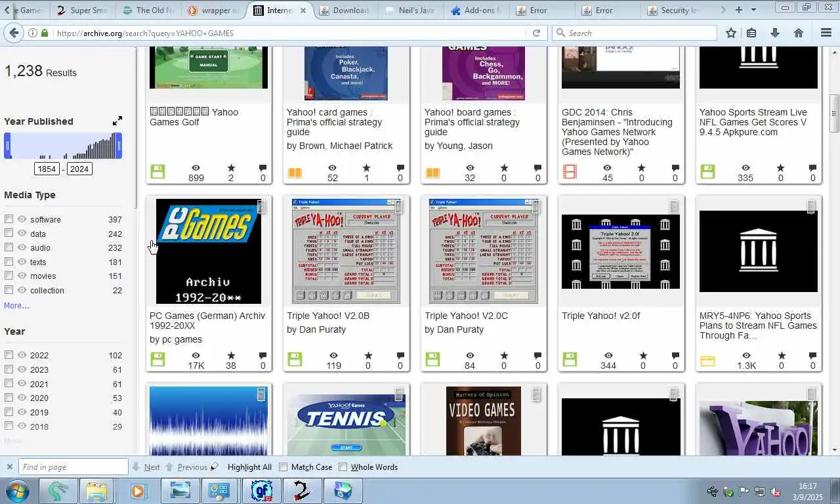The height and width of the screenshot is (504, 840).
Task: Open the media player taskbar icon
Action: [138, 491]
